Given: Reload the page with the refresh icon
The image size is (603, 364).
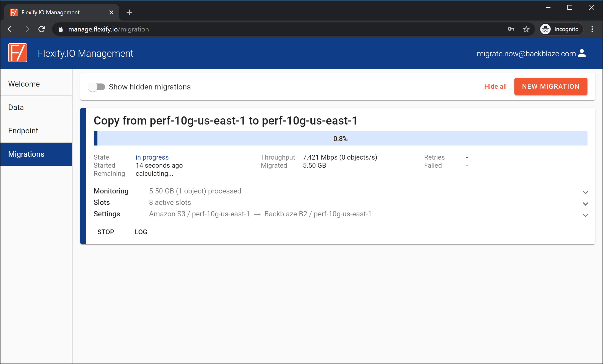Looking at the screenshot, I should pyautogui.click(x=42, y=29).
